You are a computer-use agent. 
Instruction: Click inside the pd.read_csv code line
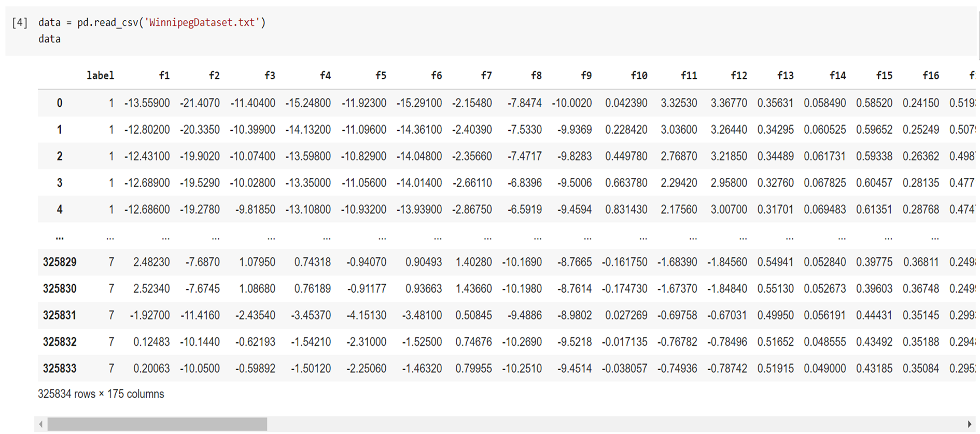(152, 22)
